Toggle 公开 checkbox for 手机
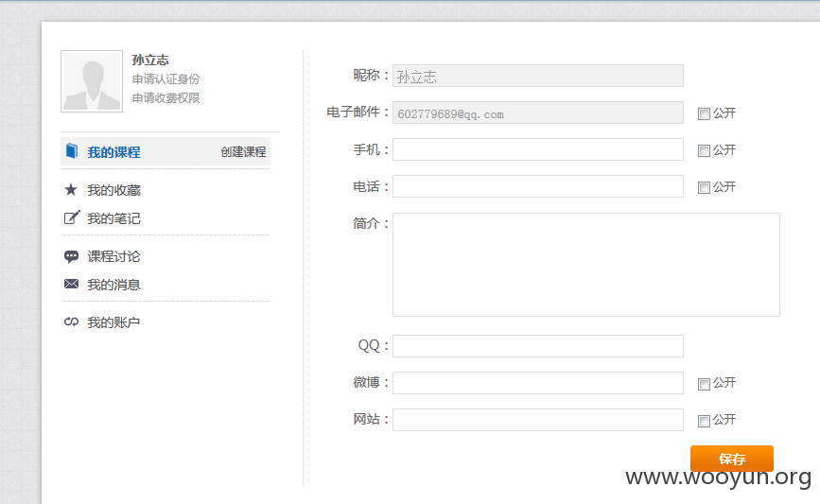Image resolution: width=820 pixels, height=504 pixels. coord(704,151)
